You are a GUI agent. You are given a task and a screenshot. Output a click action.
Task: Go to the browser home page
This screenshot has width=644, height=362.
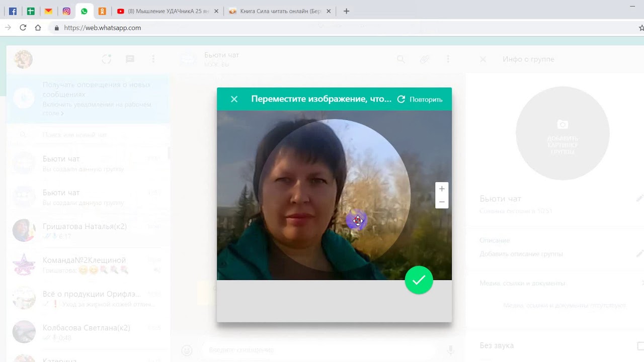click(x=38, y=28)
